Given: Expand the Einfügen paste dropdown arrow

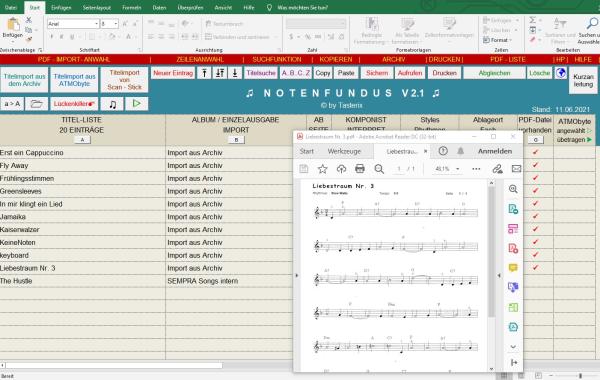Looking at the screenshot, I should tap(13, 41).
